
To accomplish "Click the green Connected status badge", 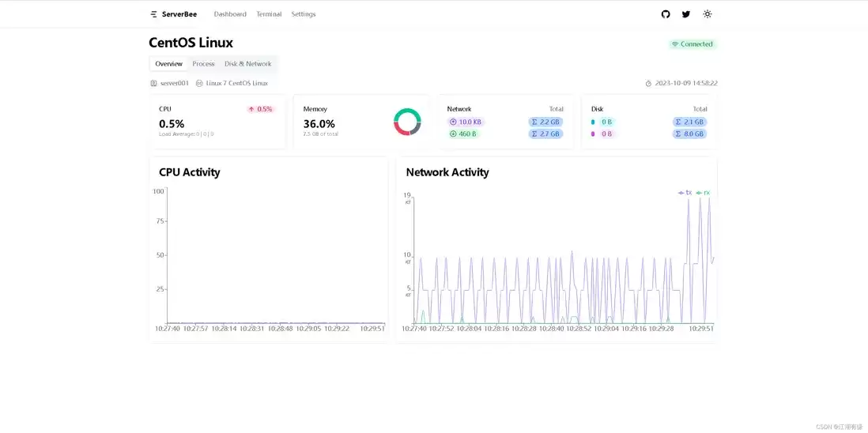I will 692,44.
